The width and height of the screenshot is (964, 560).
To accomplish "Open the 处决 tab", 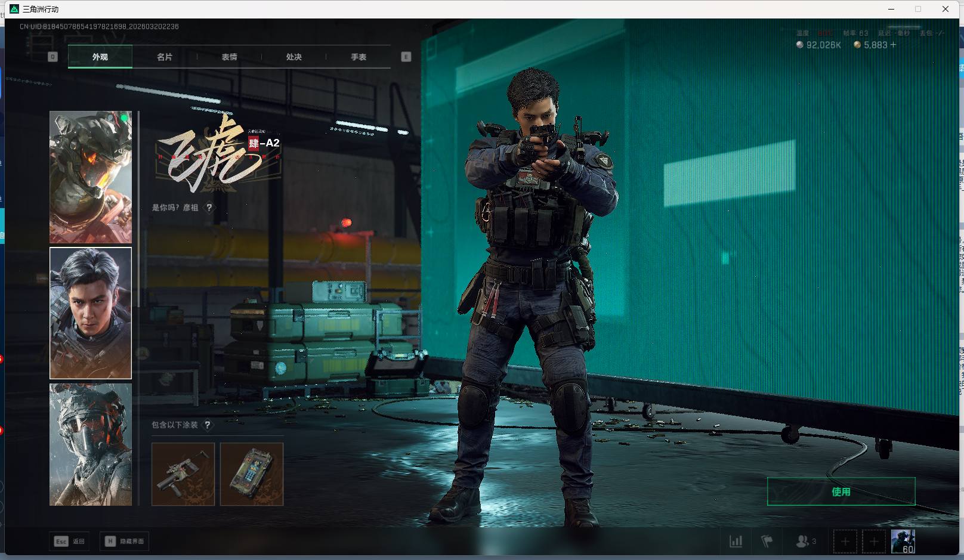I will point(293,57).
